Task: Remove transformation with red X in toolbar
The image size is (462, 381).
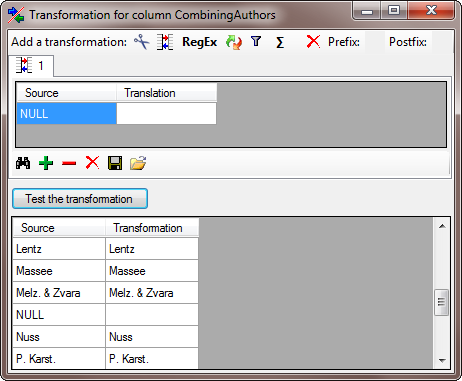Action: 313,42
